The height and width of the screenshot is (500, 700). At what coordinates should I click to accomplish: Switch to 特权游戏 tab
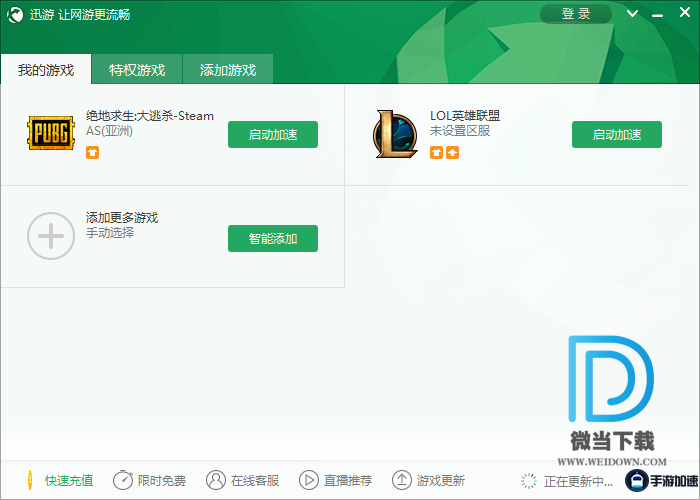pyautogui.click(x=137, y=70)
